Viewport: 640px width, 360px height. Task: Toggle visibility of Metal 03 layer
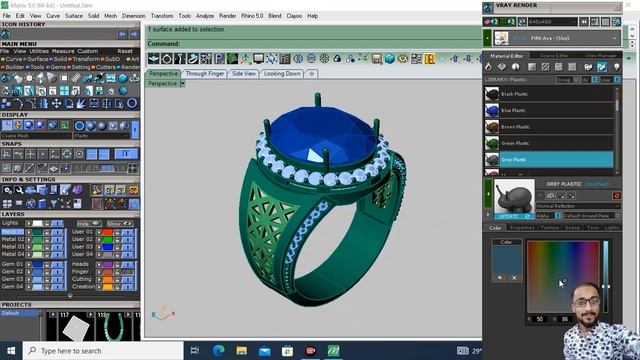[x=57, y=247]
